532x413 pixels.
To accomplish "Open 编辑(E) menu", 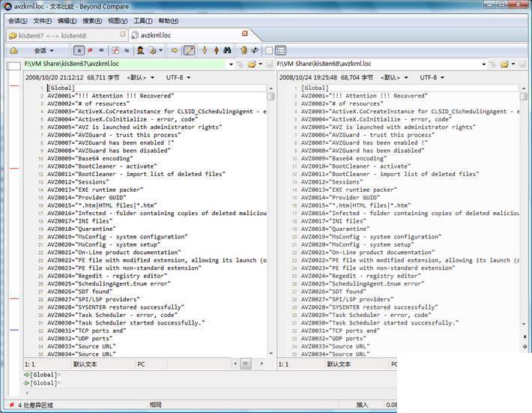I will pos(67,21).
